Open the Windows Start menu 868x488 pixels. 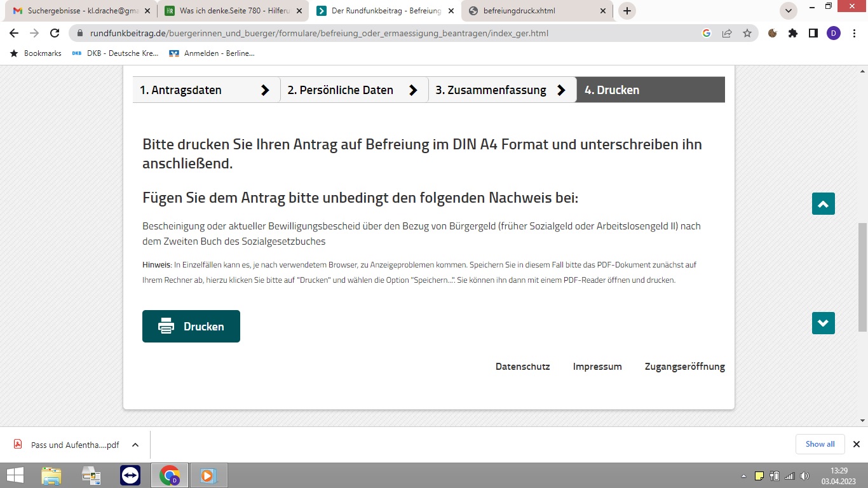click(15, 475)
